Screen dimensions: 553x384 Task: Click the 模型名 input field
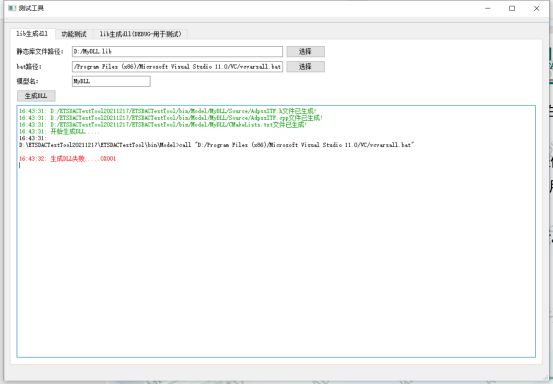pyautogui.click(x=111, y=81)
